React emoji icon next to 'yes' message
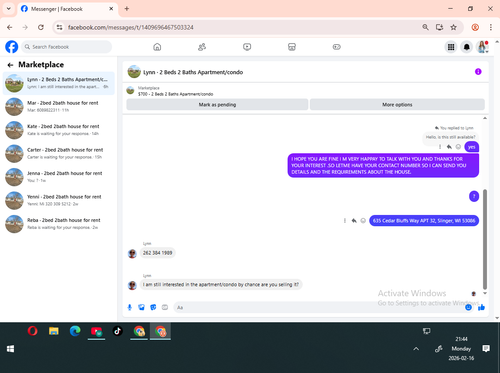 [458, 147]
